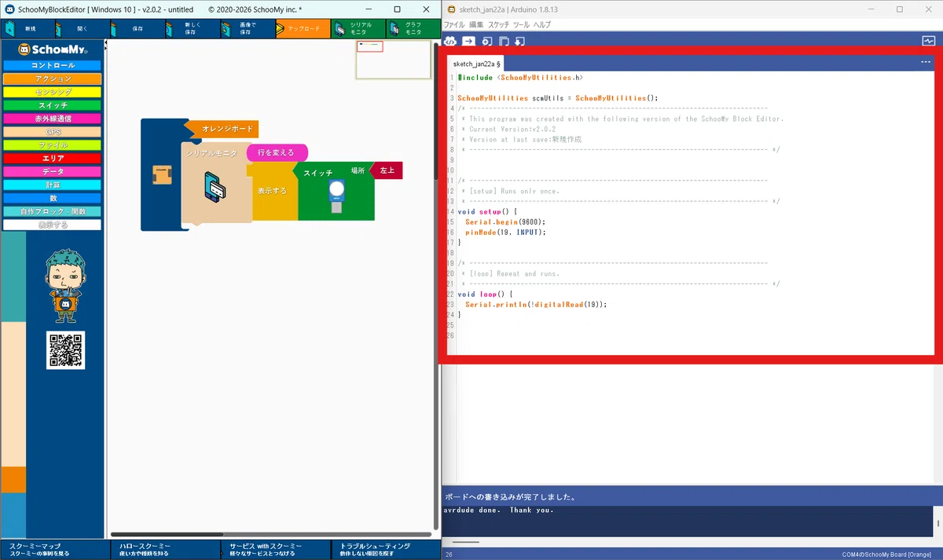Open the Arduino serial monitor icon
Viewport: 943px width, 560px height.
[928, 41]
